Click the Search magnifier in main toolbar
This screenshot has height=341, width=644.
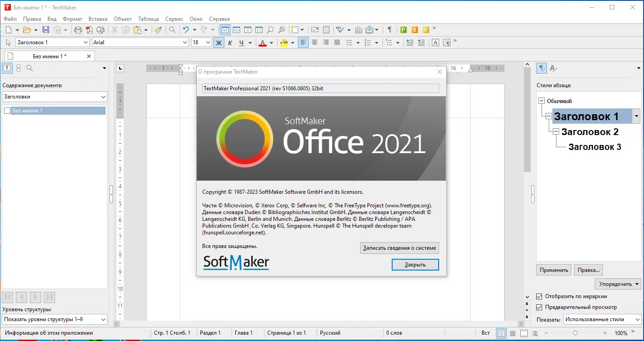pyautogui.click(x=172, y=30)
